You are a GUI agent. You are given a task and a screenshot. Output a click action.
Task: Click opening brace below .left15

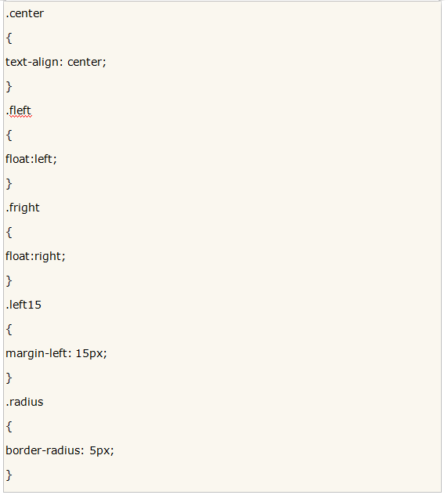(9, 330)
